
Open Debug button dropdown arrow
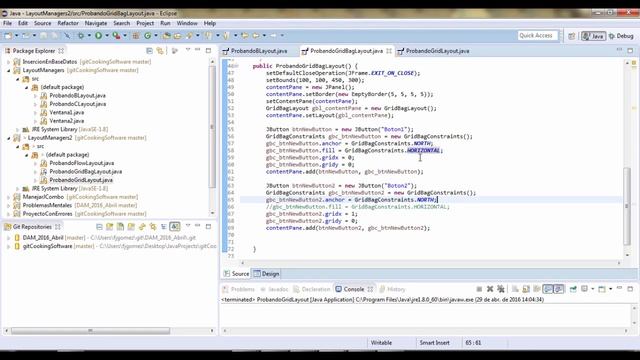tap(89, 36)
